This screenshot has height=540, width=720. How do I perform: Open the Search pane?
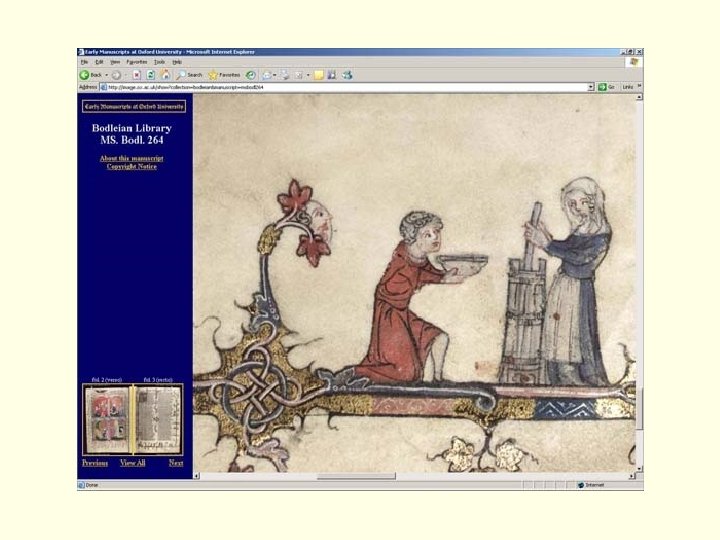click(190, 75)
